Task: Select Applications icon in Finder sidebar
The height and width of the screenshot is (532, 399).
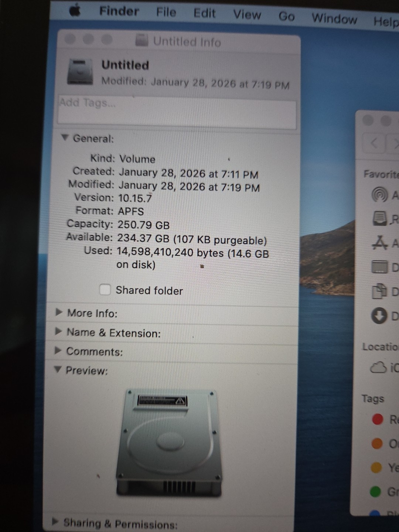Action: click(379, 242)
